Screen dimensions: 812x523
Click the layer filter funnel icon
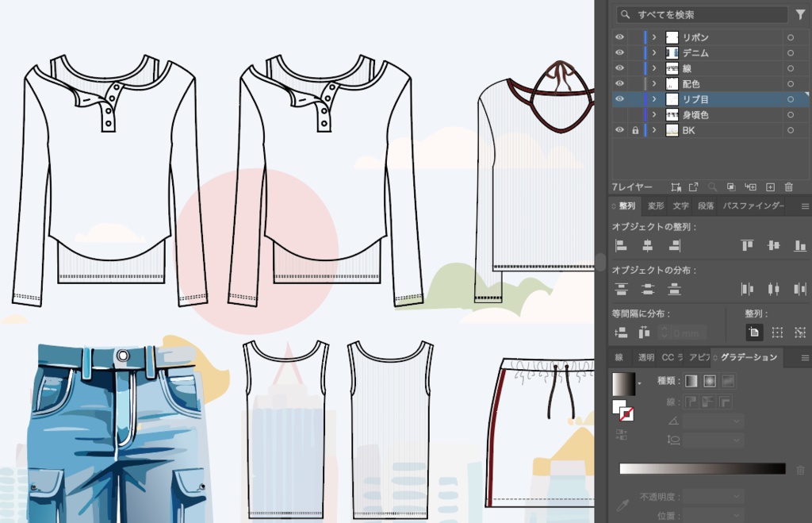(x=800, y=14)
